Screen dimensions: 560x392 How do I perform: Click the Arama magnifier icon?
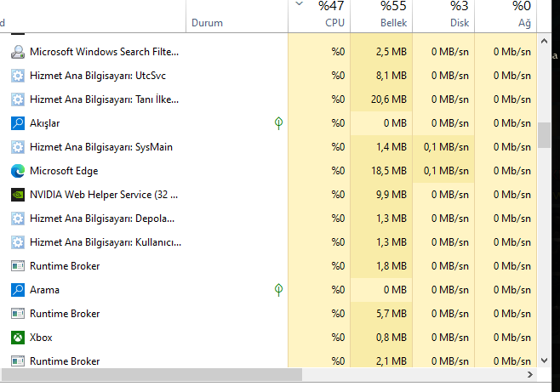point(18,290)
